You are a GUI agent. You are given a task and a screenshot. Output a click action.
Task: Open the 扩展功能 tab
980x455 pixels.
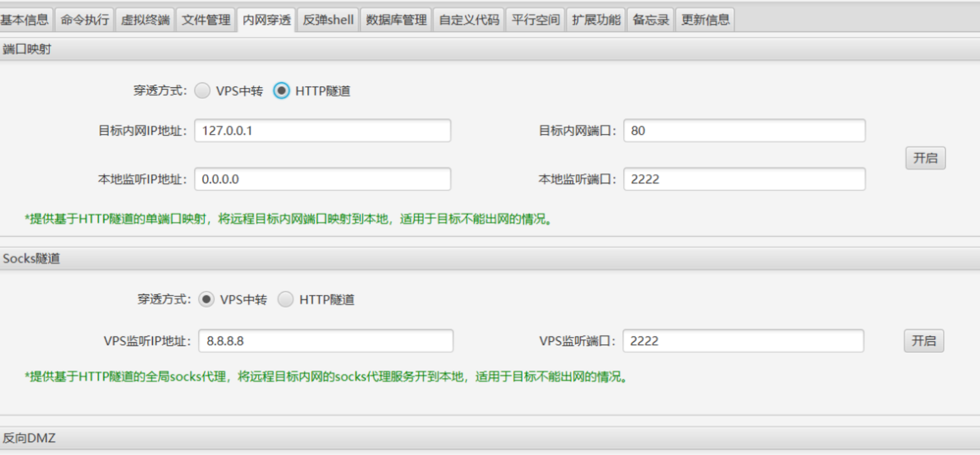(596, 20)
